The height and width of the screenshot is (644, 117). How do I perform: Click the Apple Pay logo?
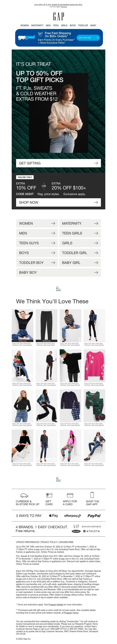[53, 515]
